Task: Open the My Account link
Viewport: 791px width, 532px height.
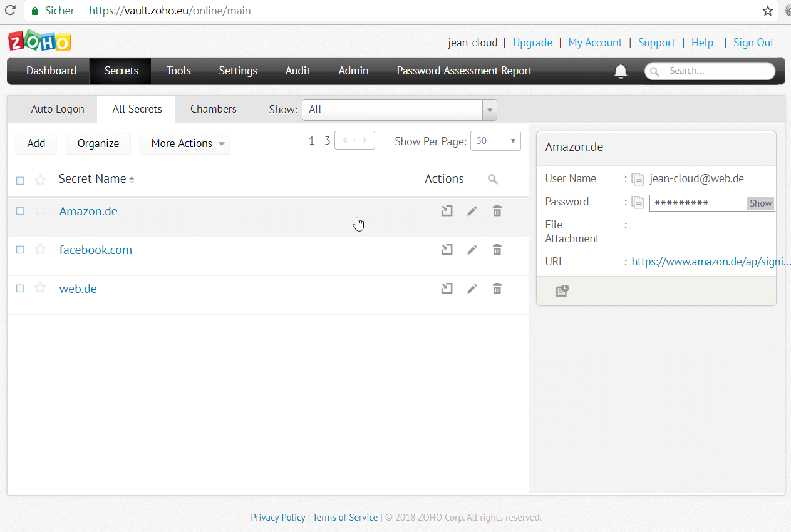Action: (x=595, y=43)
